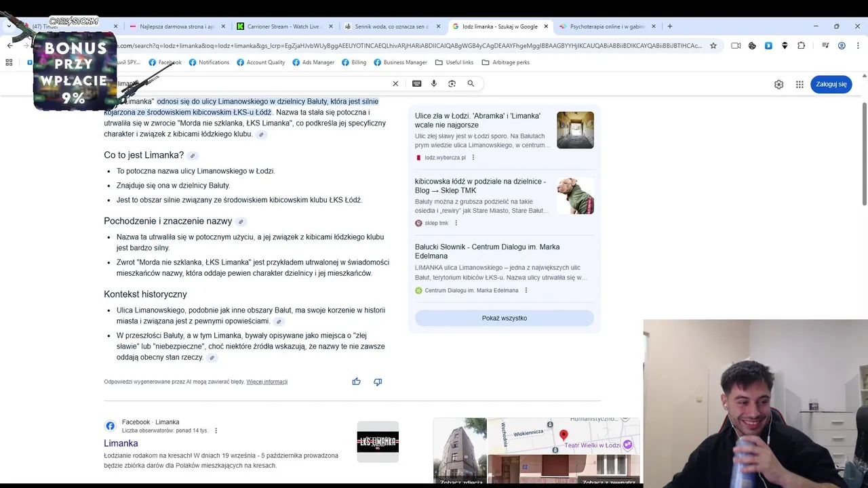This screenshot has width=868, height=488.
Task: Open the Billing bookmark
Action: [354, 62]
